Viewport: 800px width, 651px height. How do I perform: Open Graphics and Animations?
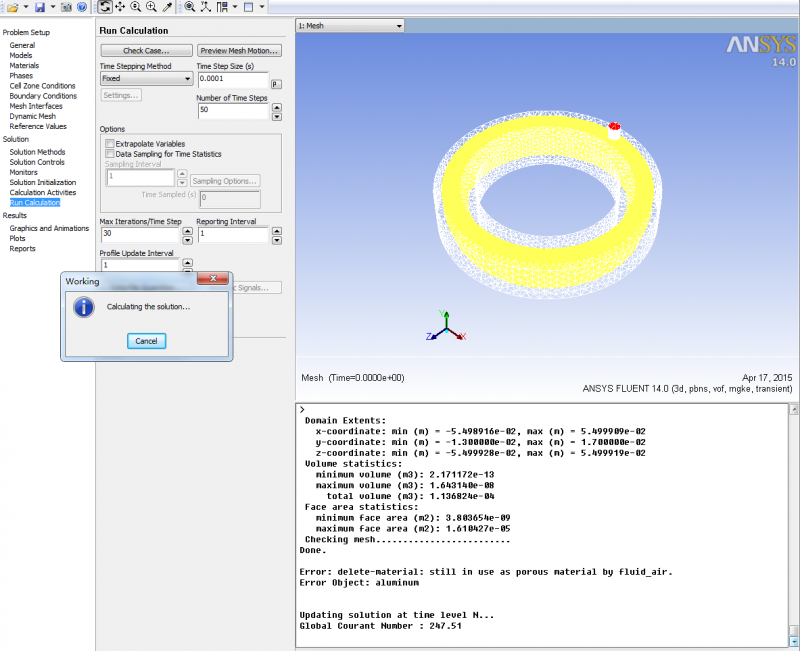tap(49, 229)
